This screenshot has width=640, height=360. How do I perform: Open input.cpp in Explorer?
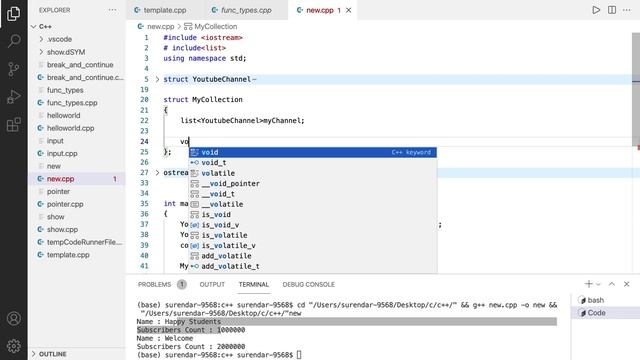[x=77, y=153]
